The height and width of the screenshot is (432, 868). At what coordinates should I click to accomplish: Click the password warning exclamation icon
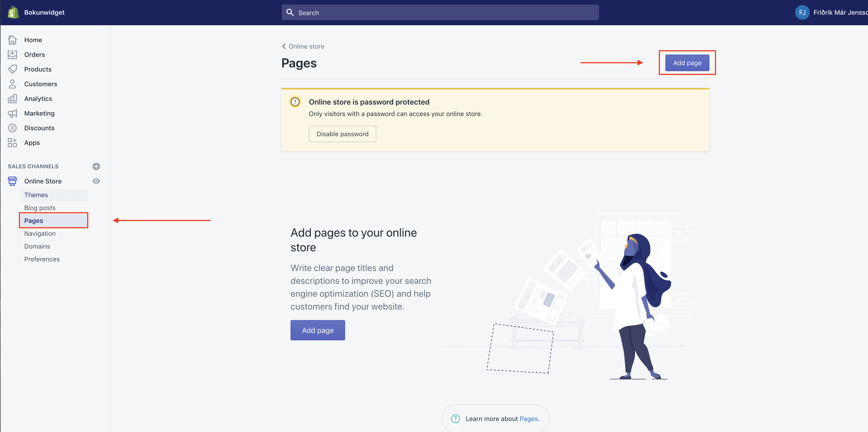(x=295, y=102)
